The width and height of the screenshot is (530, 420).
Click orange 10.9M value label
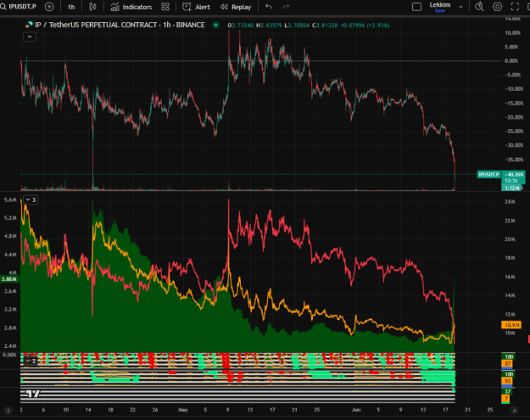(x=511, y=325)
